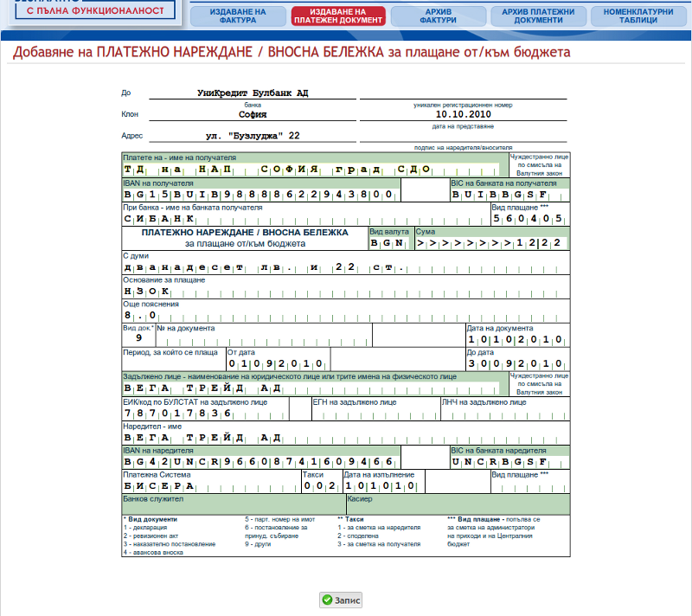Click the unique registration number field
The width and height of the screenshot is (692, 616).
coord(463,93)
